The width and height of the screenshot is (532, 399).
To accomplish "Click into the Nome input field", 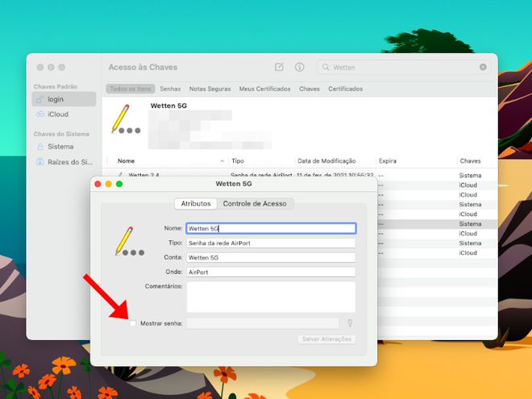I will pos(271,228).
